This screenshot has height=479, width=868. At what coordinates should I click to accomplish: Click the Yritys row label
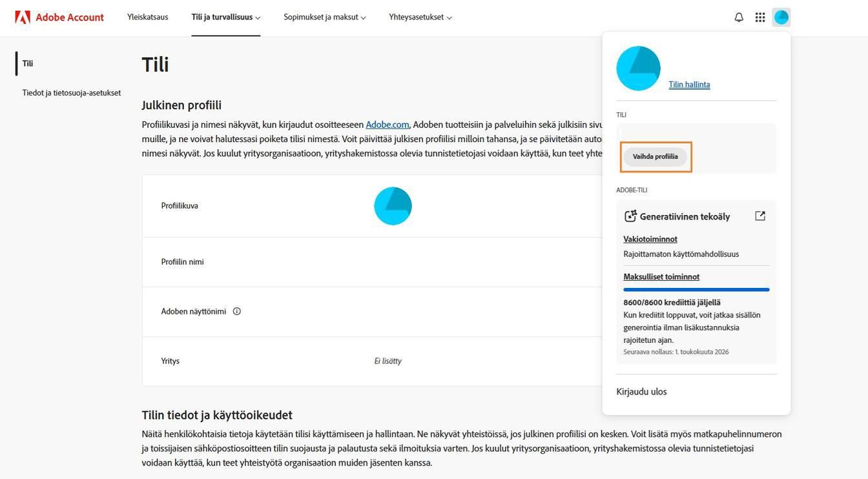[170, 361]
